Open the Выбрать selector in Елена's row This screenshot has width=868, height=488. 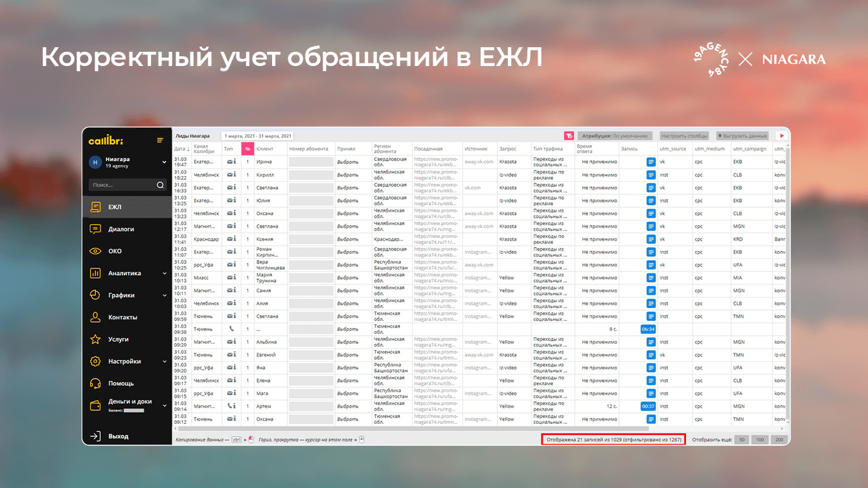click(x=347, y=381)
